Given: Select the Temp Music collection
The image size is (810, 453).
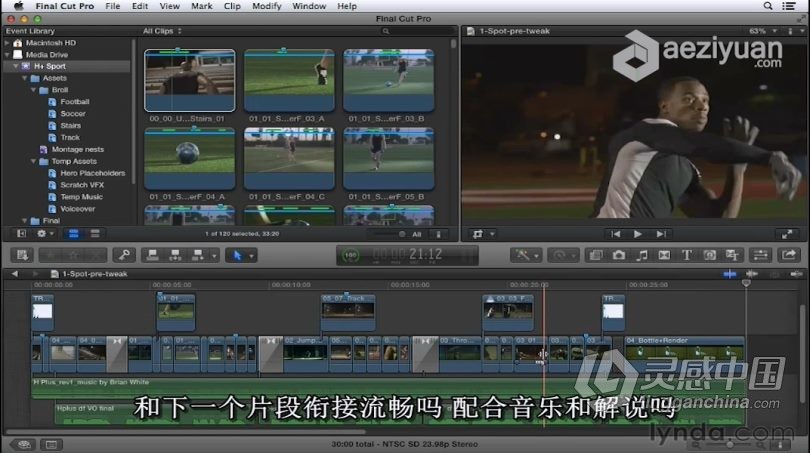Looking at the screenshot, I should [81, 197].
